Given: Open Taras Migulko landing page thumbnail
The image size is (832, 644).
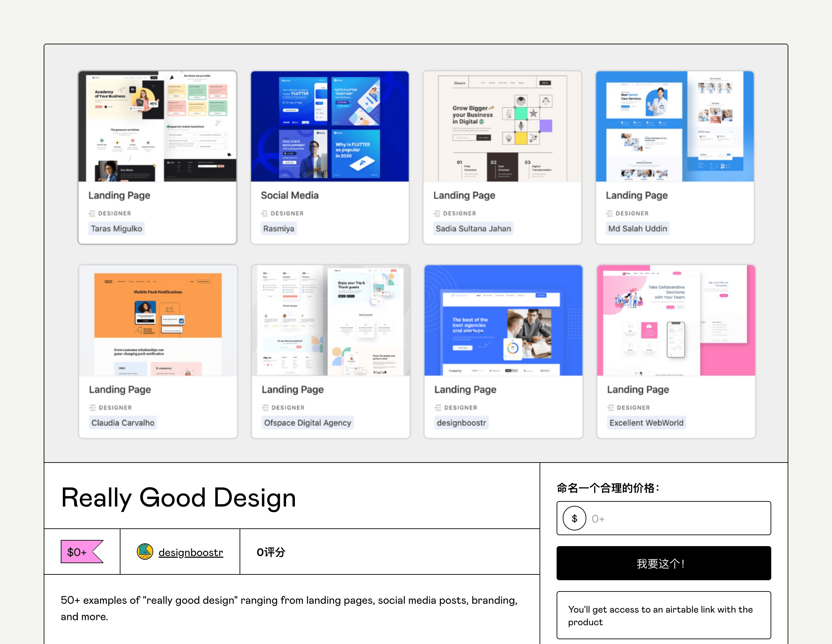Looking at the screenshot, I should (x=157, y=126).
